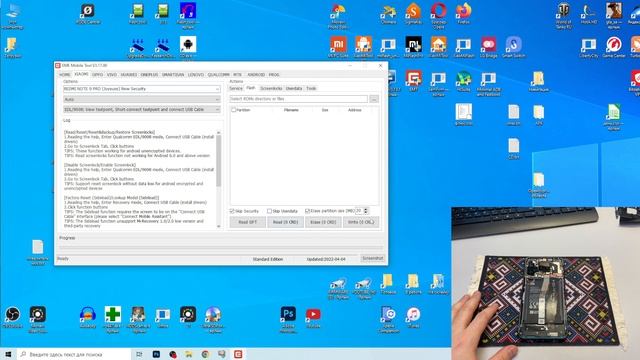Open the Opera browser desktop shortcut
The image size is (640, 360).
(438, 15)
